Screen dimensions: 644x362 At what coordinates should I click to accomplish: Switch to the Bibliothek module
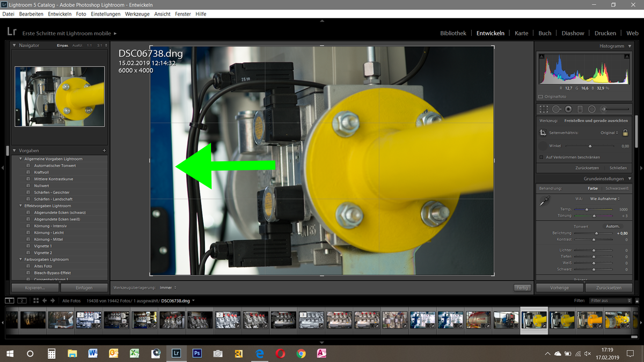pos(453,33)
